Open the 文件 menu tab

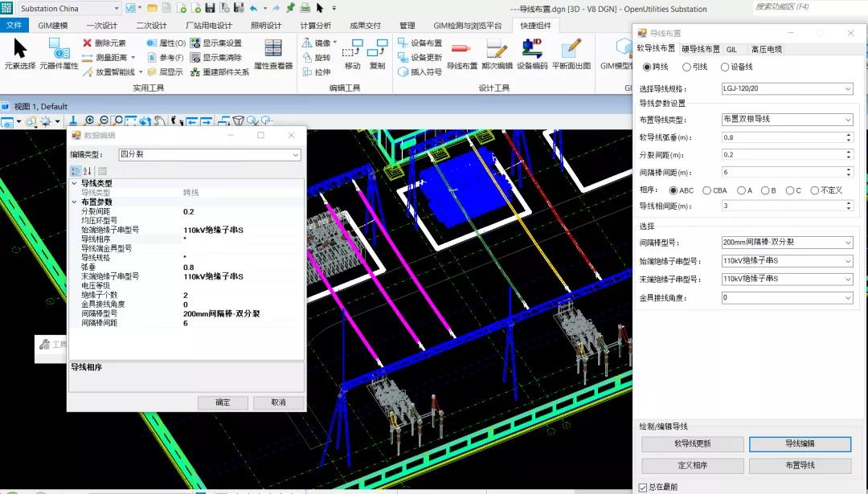click(x=14, y=25)
